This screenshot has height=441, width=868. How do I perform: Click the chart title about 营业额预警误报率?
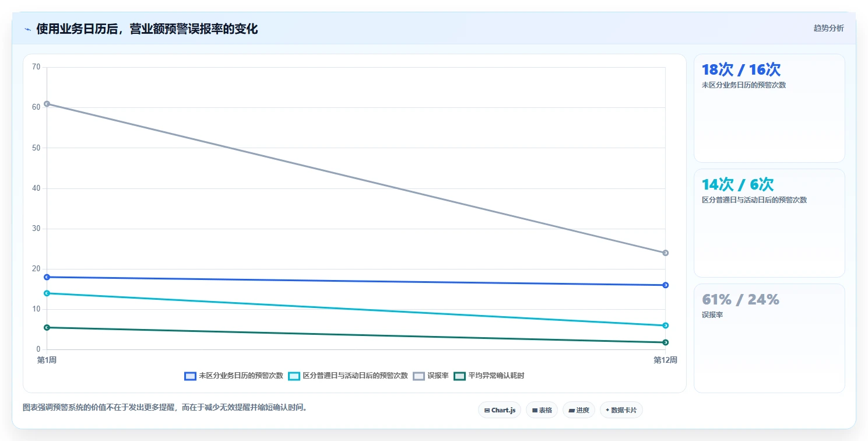(x=147, y=29)
